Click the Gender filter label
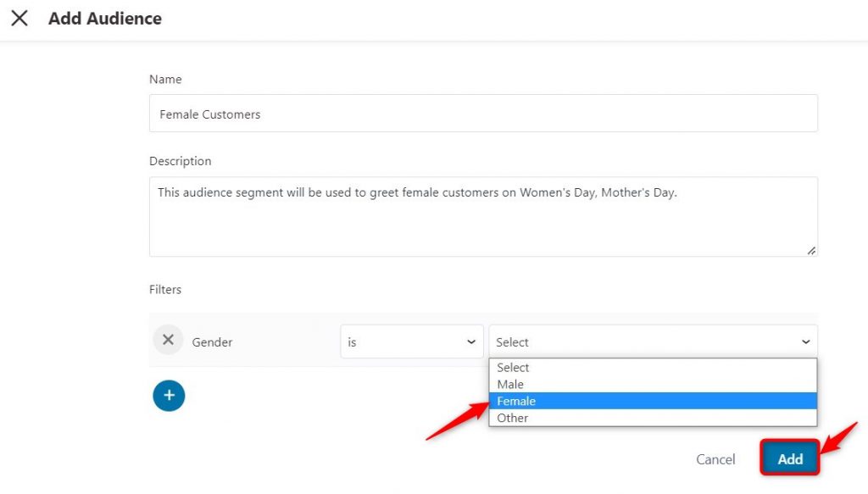Screen dimensions: 868x494 tap(212, 342)
